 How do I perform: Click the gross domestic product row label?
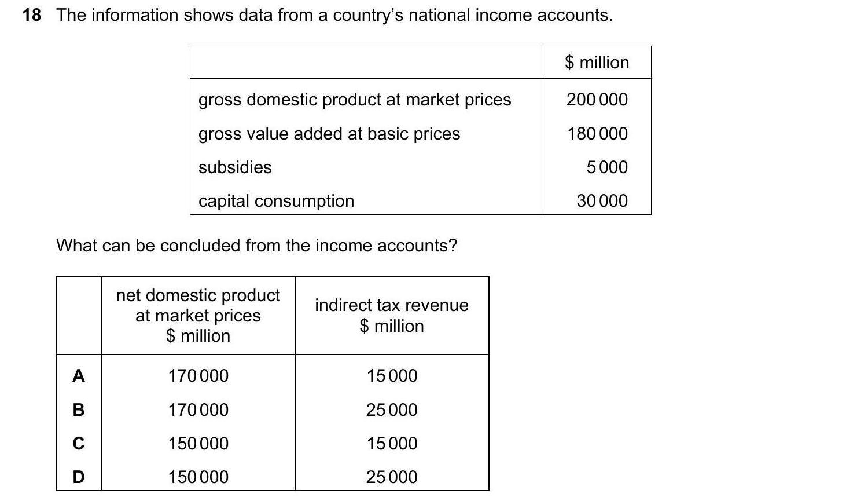click(x=355, y=100)
